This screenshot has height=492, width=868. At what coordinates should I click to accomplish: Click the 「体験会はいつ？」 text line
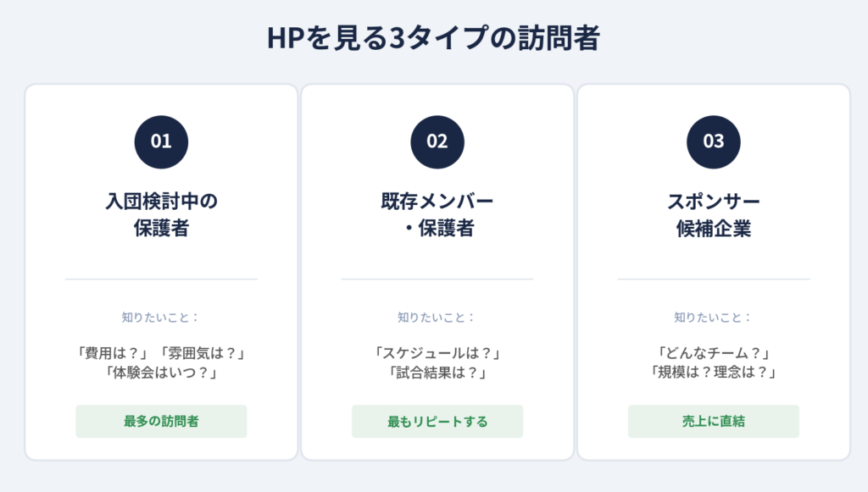[x=161, y=373]
